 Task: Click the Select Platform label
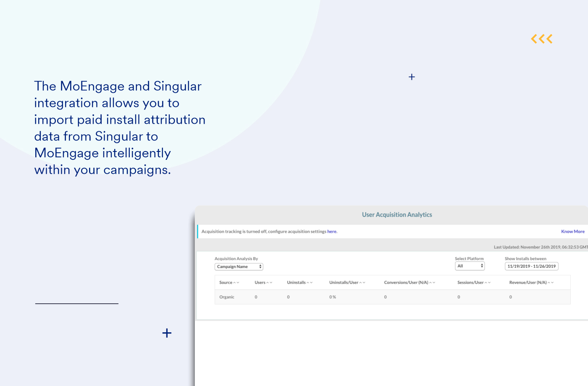pyautogui.click(x=469, y=259)
